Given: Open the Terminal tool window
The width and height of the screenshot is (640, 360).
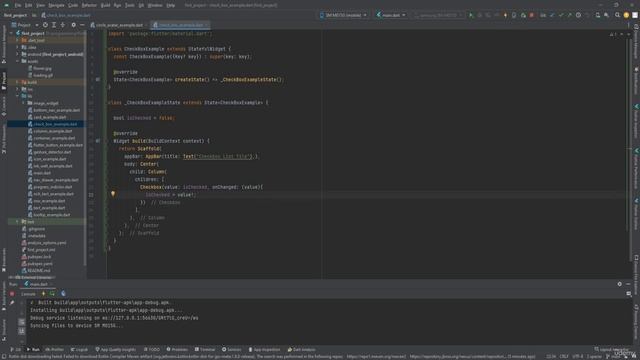Looking at the screenshot, I should pyautogui.click(x=205, y=349).
